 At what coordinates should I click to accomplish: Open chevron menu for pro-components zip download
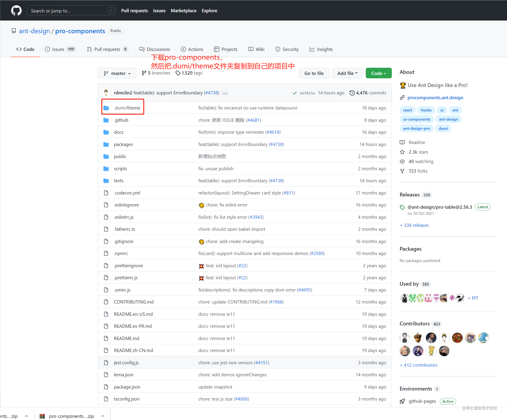click(103, 416)
